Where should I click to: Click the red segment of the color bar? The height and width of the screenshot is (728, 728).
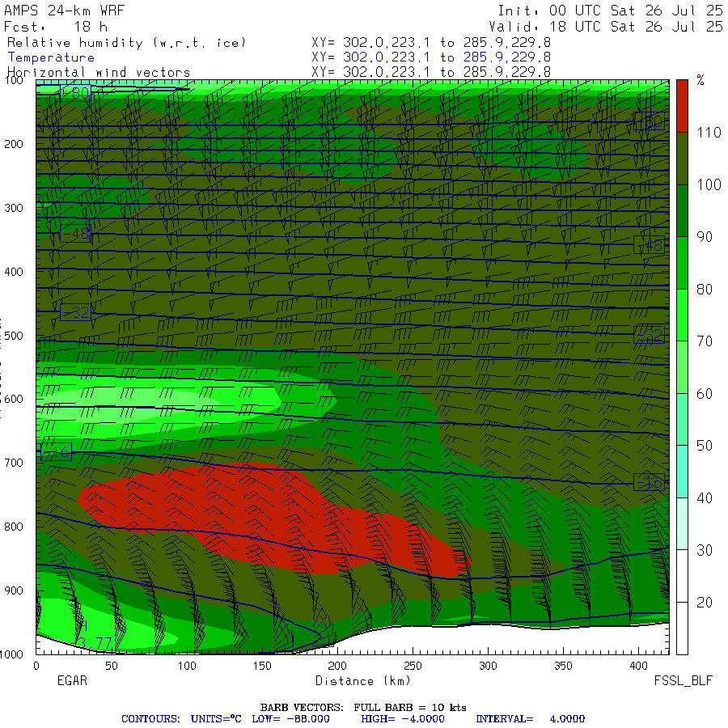pos(682,106)
